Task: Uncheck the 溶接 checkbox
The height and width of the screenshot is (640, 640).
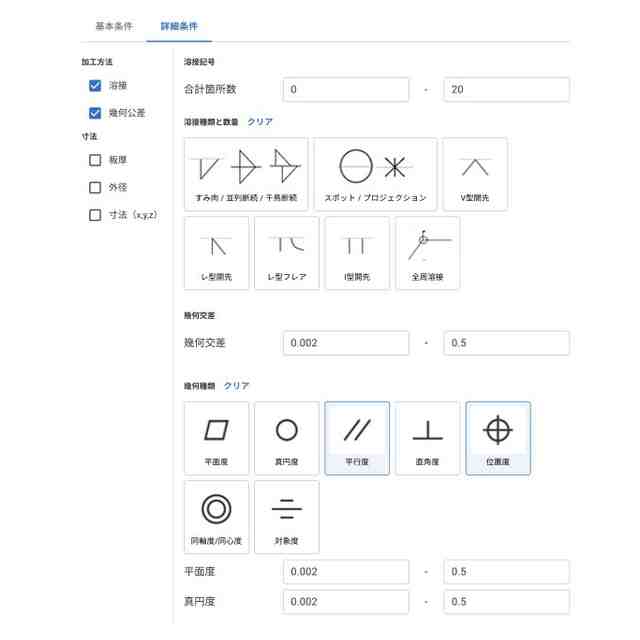Action: [x=96, y=86]
